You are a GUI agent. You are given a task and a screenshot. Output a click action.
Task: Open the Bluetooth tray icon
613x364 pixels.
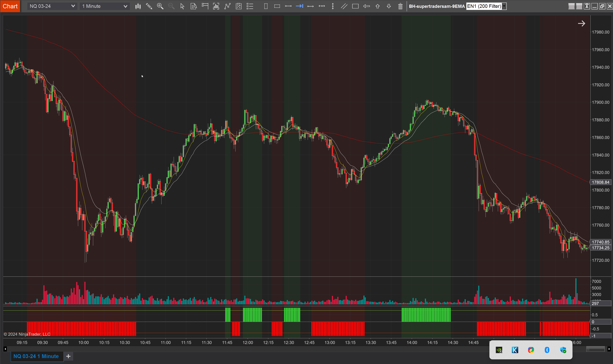tap(547, 350)
